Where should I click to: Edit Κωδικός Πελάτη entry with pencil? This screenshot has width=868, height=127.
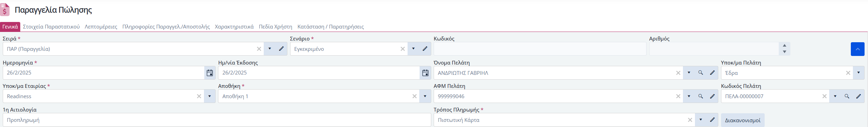(858, 96)
